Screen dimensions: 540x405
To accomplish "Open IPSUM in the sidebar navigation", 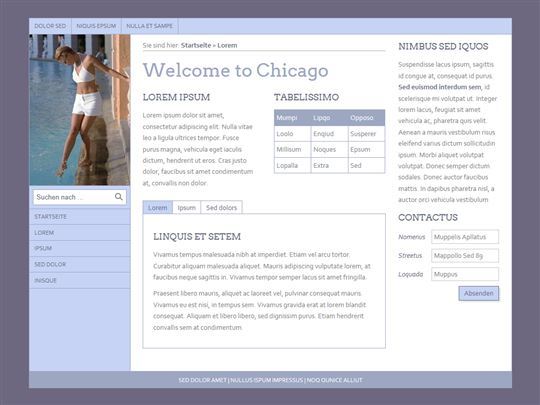I will 80,248.
